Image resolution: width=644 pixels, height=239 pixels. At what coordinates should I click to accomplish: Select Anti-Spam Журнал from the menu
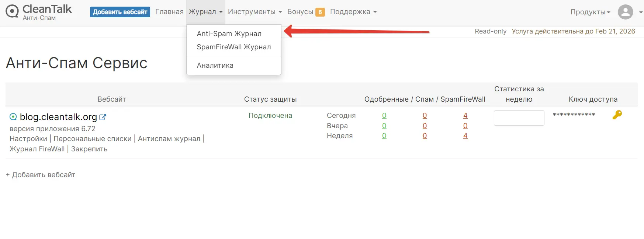[229, 34]
